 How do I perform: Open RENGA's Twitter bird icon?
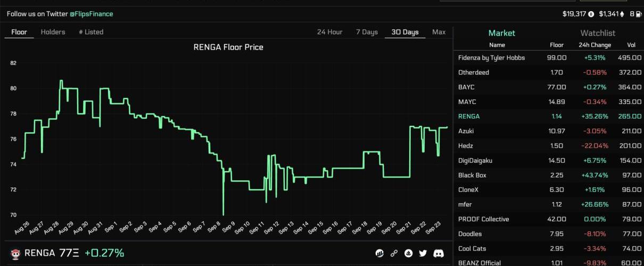tap(423, 253)
